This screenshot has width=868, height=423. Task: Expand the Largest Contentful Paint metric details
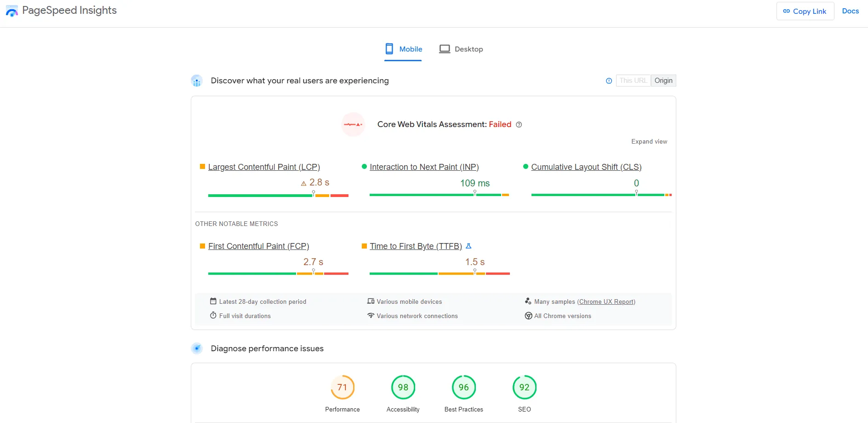click(264, 167)
